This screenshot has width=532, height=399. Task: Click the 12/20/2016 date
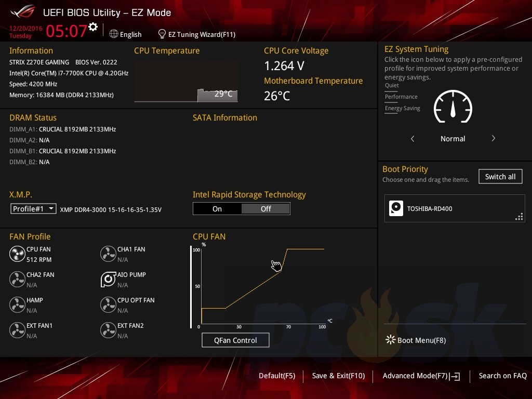click(26, 28)
